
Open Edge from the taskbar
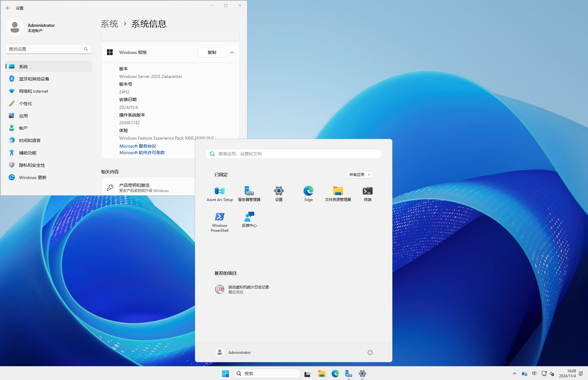(335, 374)
